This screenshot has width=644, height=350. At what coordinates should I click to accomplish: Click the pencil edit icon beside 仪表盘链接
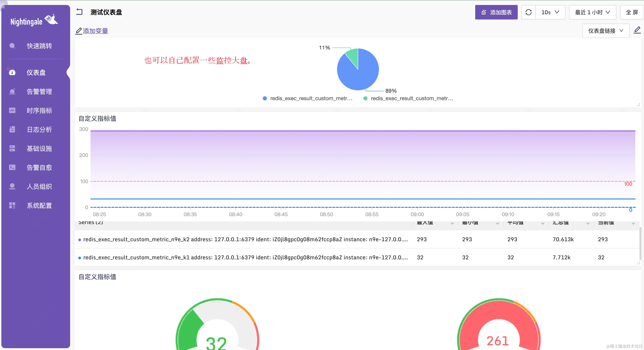click(x=637, y=30)
